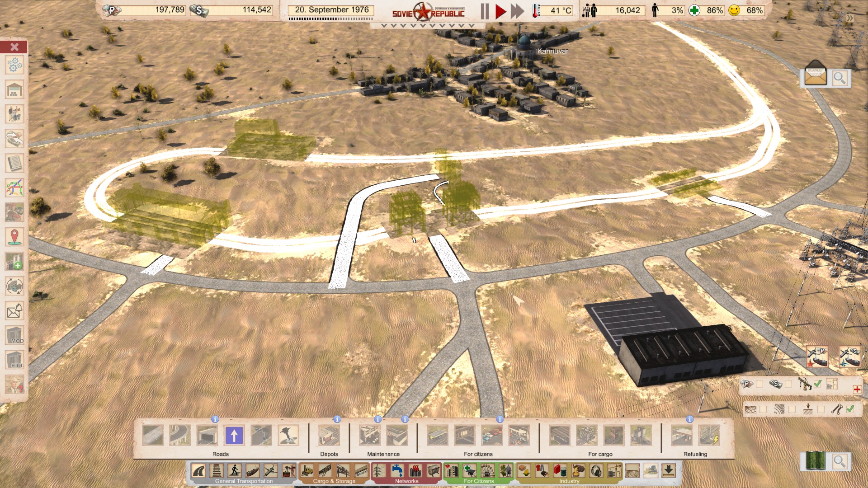The width and height of the screenshot is (868, 488).
Task: Expand the double-arrow panel at top right
Action: pos(850,18)
